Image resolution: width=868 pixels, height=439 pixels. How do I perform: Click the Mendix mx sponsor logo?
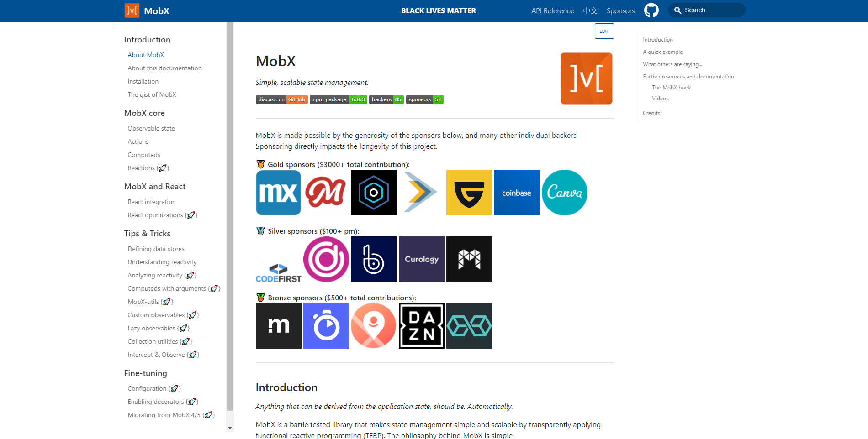pos(278,193)
